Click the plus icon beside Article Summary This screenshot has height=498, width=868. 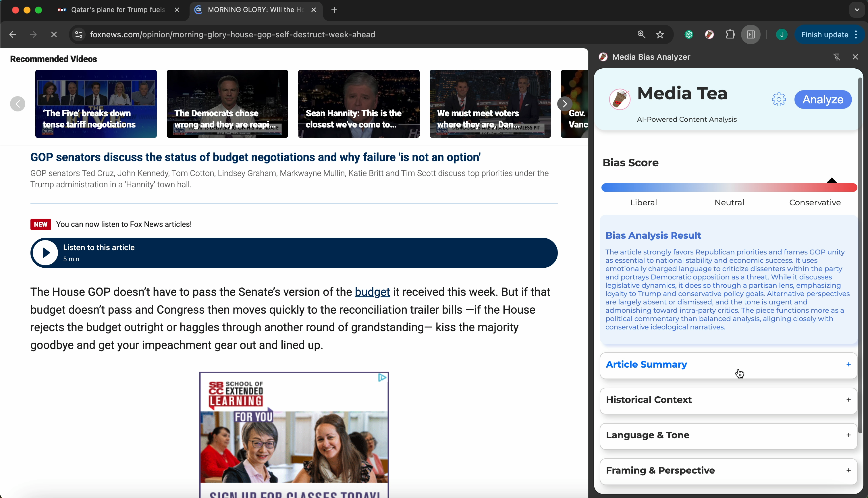click(x=848, y=365)
